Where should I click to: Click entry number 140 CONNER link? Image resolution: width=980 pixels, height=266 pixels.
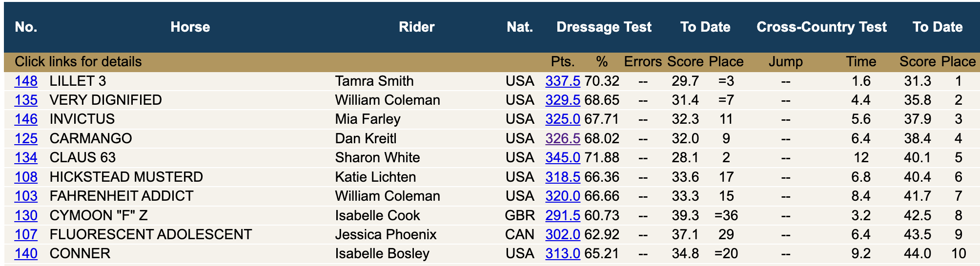[x=26, y=253]
